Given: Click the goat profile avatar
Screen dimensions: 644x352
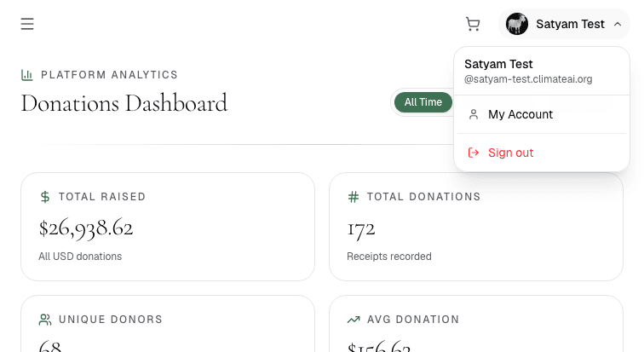Looking at the screenshot, I should pyautogui.click(x=517, y=24).
